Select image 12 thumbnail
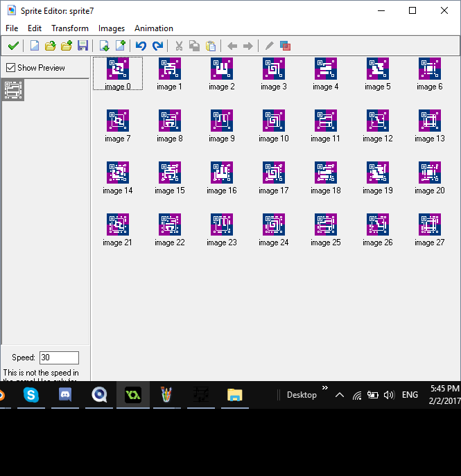 click(378, 121)
